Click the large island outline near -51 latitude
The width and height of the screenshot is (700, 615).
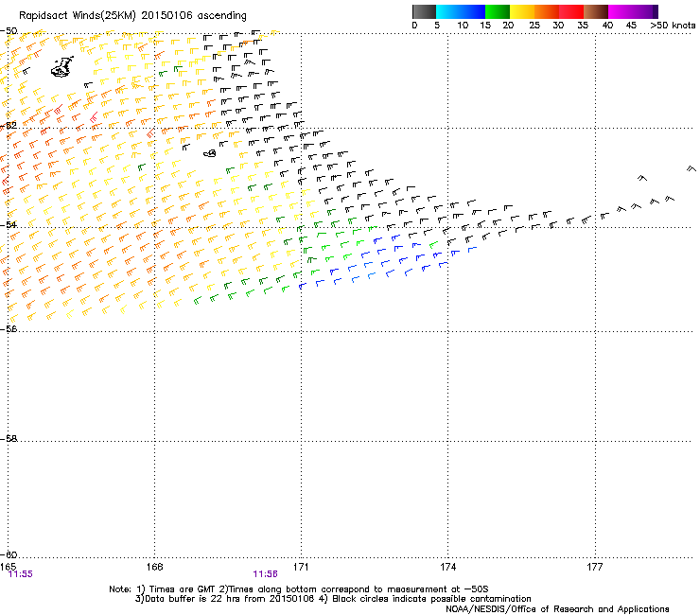62,67
